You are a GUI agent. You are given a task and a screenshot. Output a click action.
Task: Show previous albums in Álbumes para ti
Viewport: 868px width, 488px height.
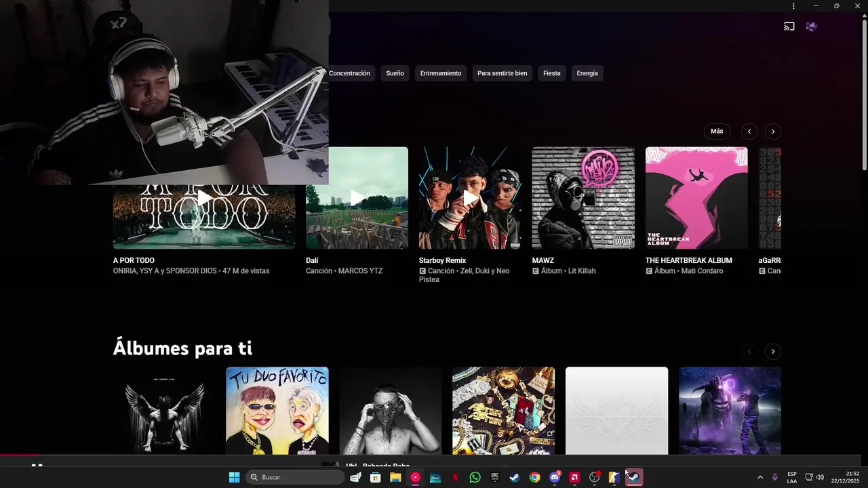pyautogui.click(x=749, y=351)
